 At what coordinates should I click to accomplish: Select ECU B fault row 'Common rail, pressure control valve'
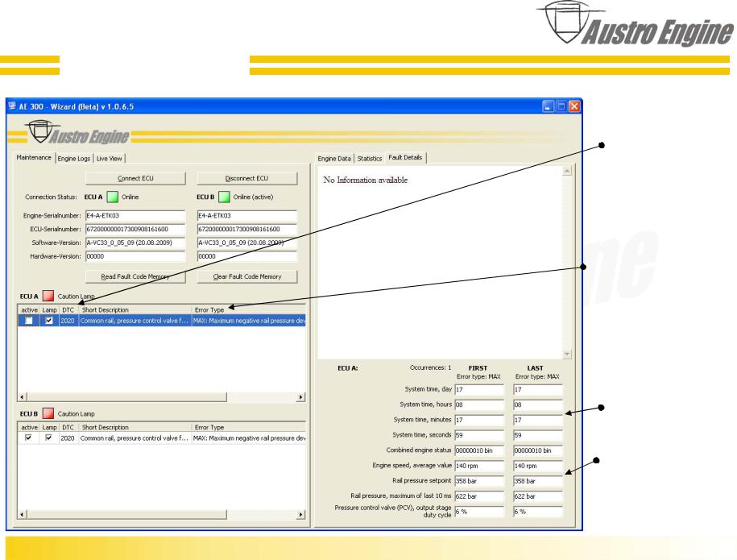click(x=162, y=438)
